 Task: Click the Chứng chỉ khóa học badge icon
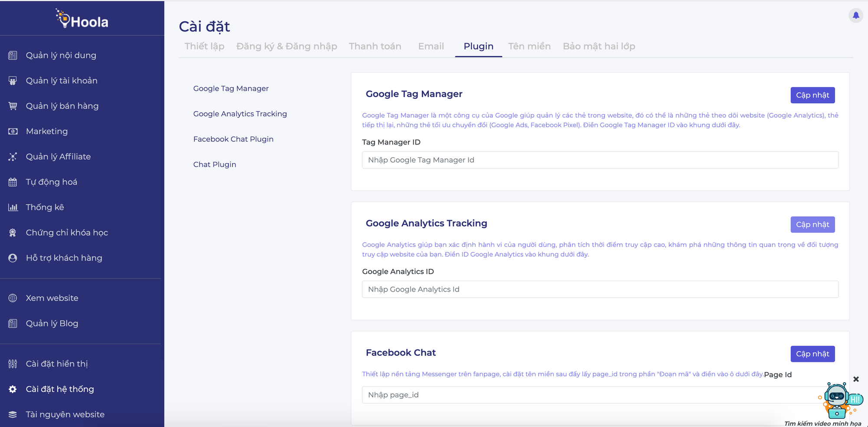pyautogui.click(x=13, y=233)
